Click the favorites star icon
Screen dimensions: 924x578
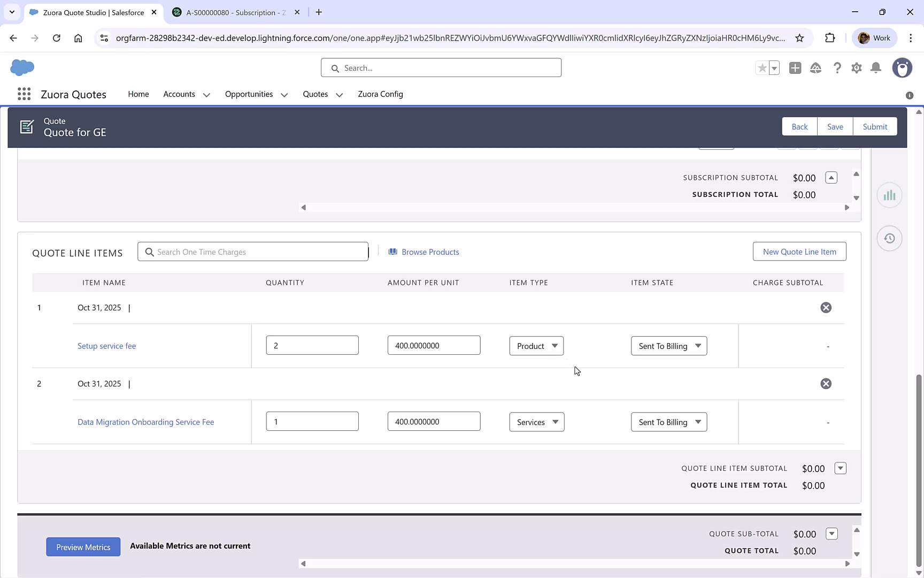pyautogui.click(x=761, y=68)
